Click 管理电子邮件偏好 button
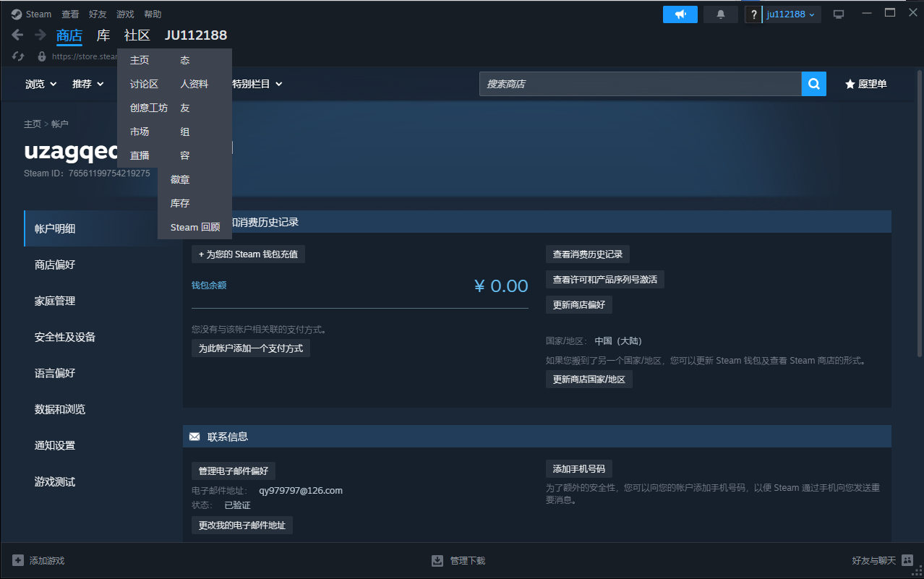Viewport: 924px width, 579px height. 234,471
